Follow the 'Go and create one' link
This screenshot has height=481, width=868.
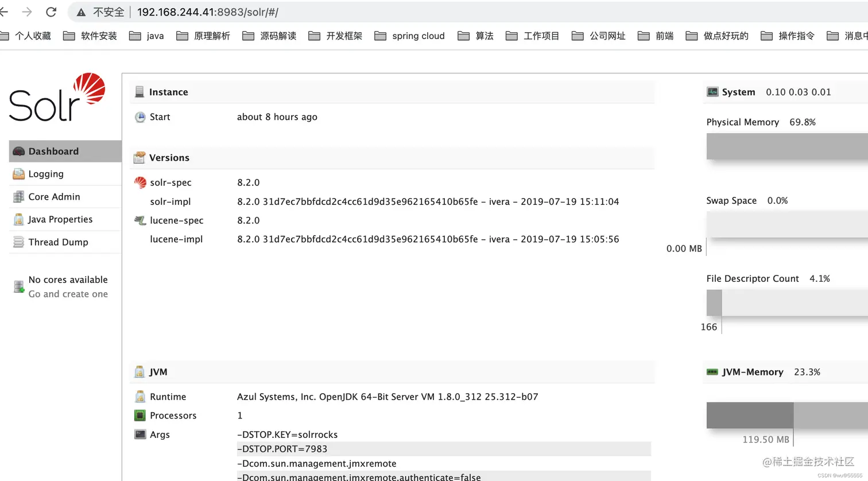(x=68, y=294)
